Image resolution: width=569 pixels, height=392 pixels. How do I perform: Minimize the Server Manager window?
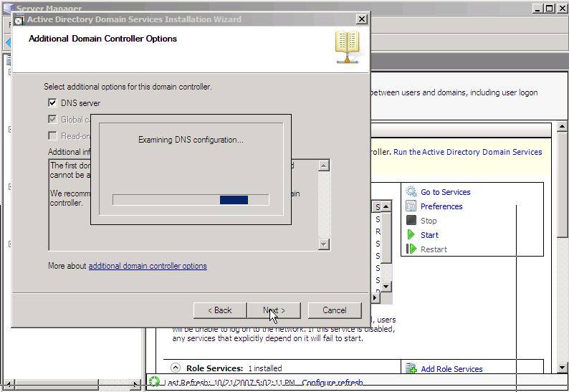pos(538,8)
